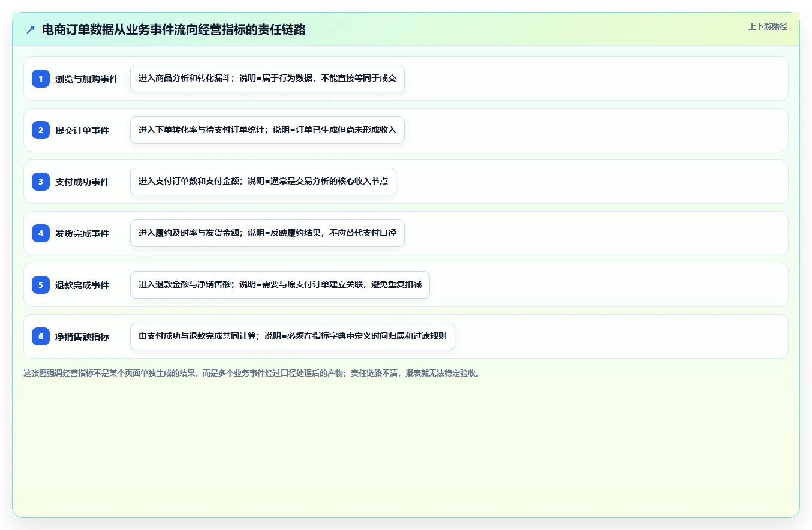Click the 由支付成功与退款完成共同计算 description box
The height and width of the screenshot is (530, 812).
point(293,336)
